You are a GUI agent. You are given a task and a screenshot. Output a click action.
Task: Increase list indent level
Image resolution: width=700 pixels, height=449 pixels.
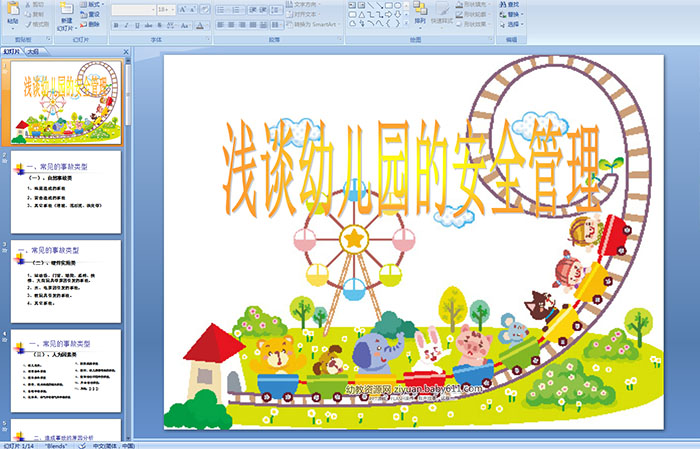(x=263, y=9)
